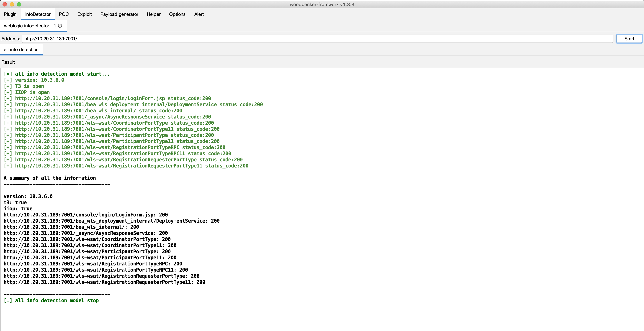Click the green ParticipantPortType11 status_code:200 line
This screenshot has width=644, height=331.
tap(111, 141)
